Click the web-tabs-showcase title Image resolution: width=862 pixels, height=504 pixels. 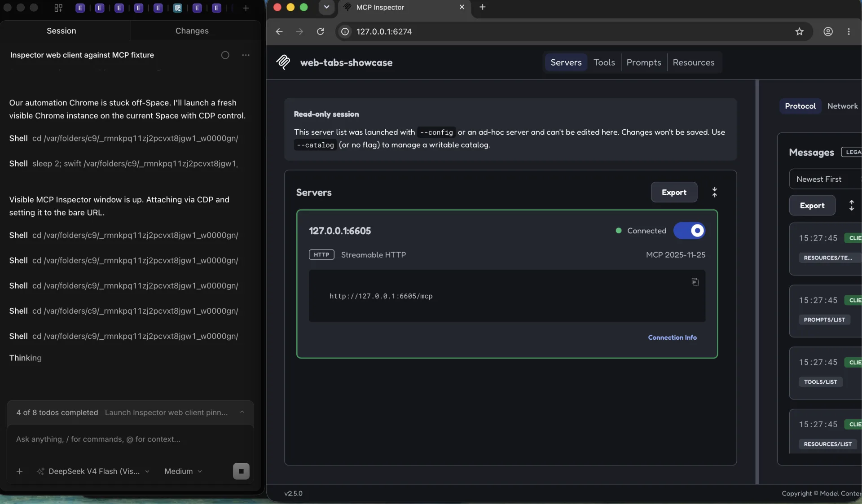click(346, 62)
